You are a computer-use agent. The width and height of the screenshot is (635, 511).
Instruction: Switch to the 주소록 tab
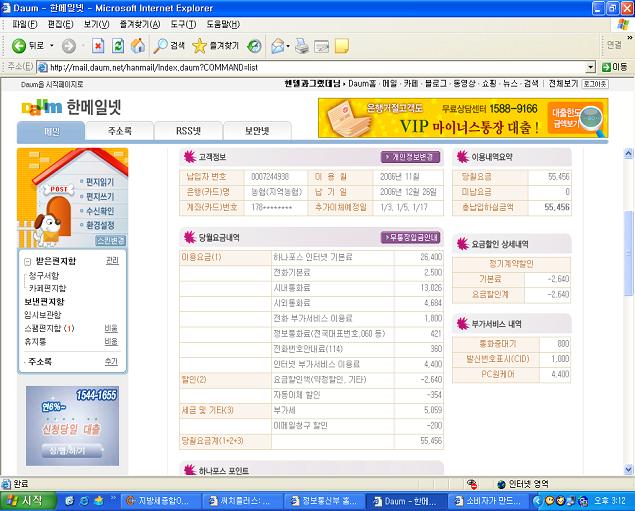tap(120, 131)
